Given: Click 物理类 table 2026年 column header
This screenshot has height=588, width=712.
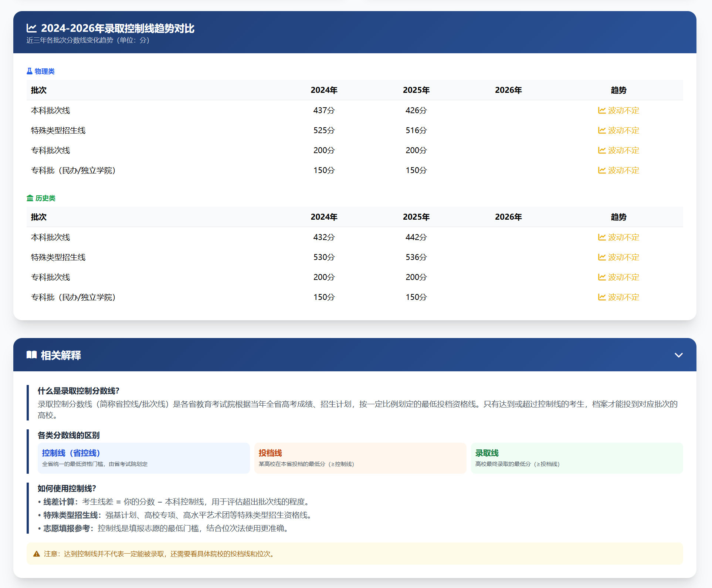Looking at the screenshot, I should coord(508,90).
